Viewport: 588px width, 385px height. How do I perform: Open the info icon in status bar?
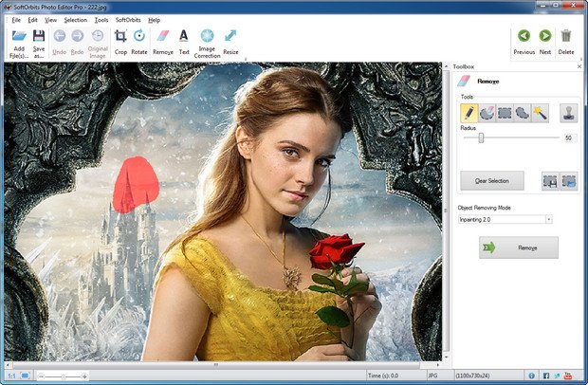tap(532, 376)
